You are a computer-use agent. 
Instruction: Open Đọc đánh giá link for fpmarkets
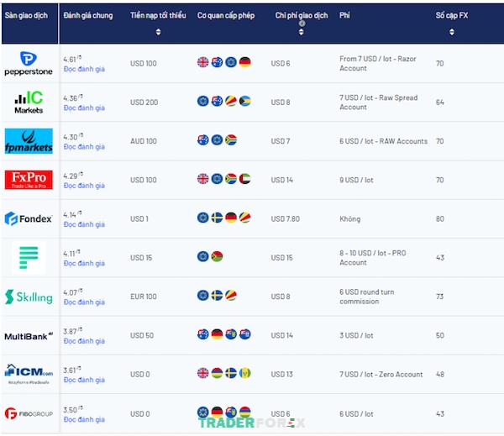[84, 147]
